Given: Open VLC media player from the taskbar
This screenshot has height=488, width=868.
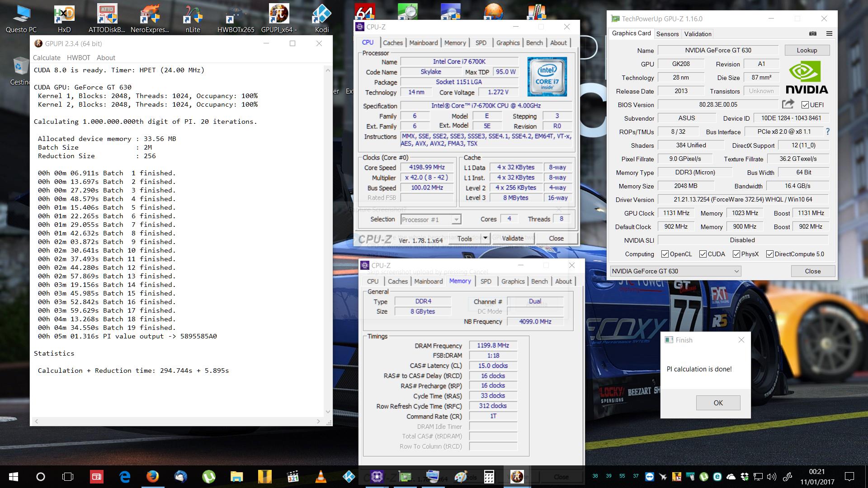Looking at the screenshot, I should coord(321,476).
